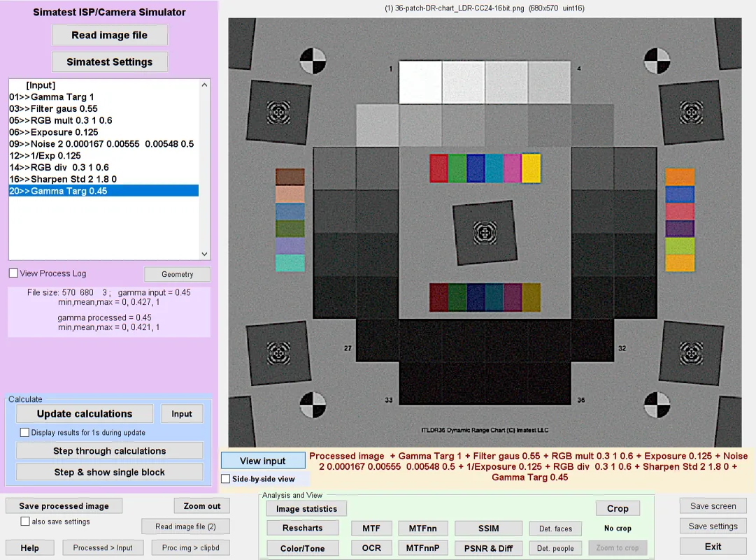Click the center slanted-square focus target
The width and height of the screenshot is (756, 560).
coord(485,234)
